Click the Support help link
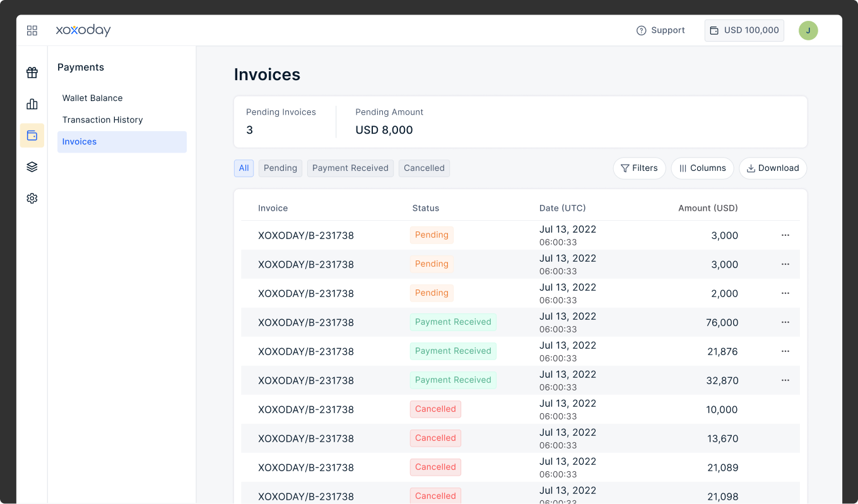This screenshot has width=858, height=504. [x=661, y=30]
